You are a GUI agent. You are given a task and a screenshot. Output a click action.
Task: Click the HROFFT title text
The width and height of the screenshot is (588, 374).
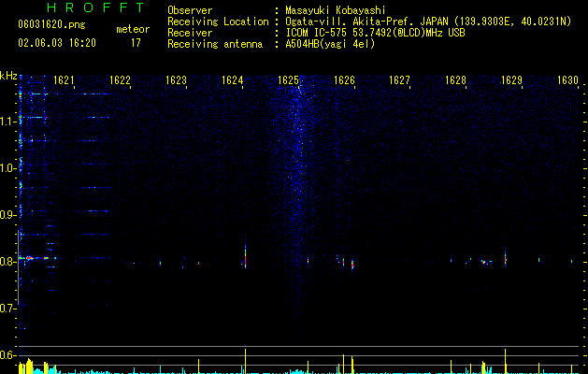tap(96, 7)
